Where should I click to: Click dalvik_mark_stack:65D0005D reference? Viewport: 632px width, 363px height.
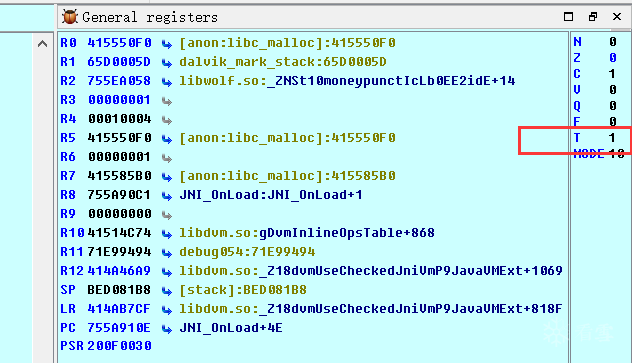[283, 62]
